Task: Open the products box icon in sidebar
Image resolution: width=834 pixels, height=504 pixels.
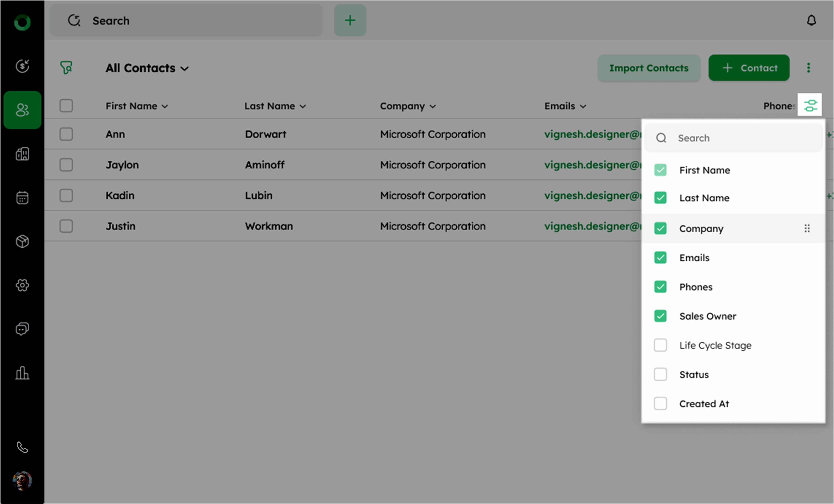Action: click(22, 241)
